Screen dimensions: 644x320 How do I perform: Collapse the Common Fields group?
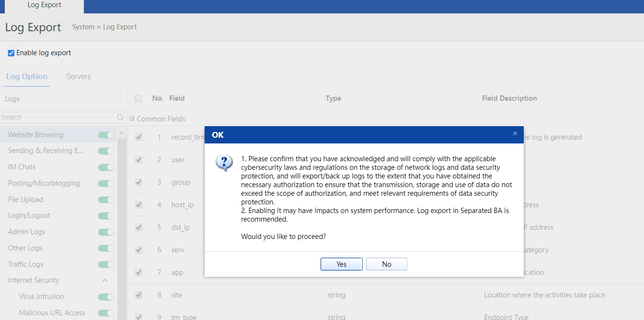coord(132,119)
